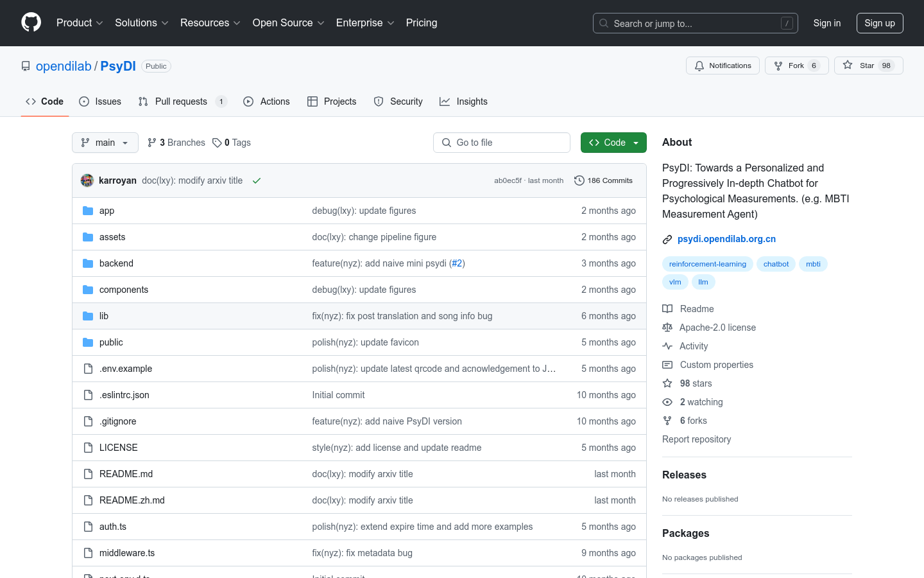Image resolution: width=924 pixels, height=578 pixels.
Task: Select the reinforcement-learning topic tag
Action: (707, 264)
